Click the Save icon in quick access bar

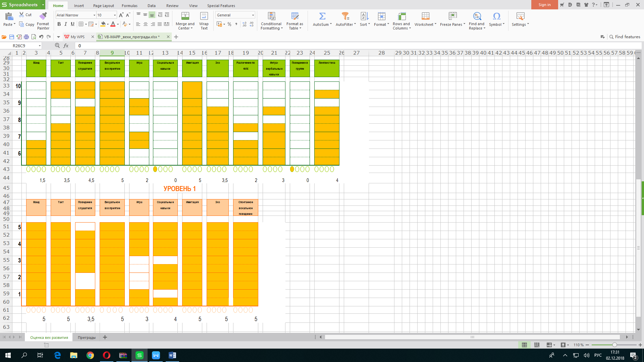click(x=12, y=37)
